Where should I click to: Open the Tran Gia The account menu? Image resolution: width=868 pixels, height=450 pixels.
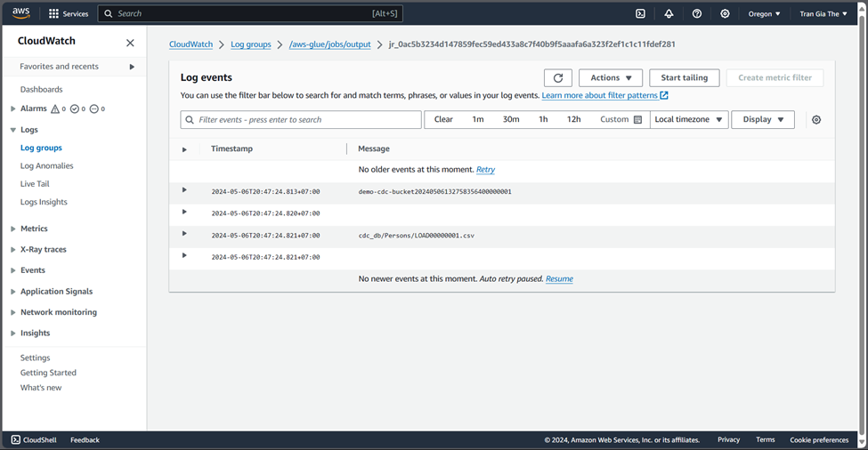pyautogui.click(x=823, y=14)
